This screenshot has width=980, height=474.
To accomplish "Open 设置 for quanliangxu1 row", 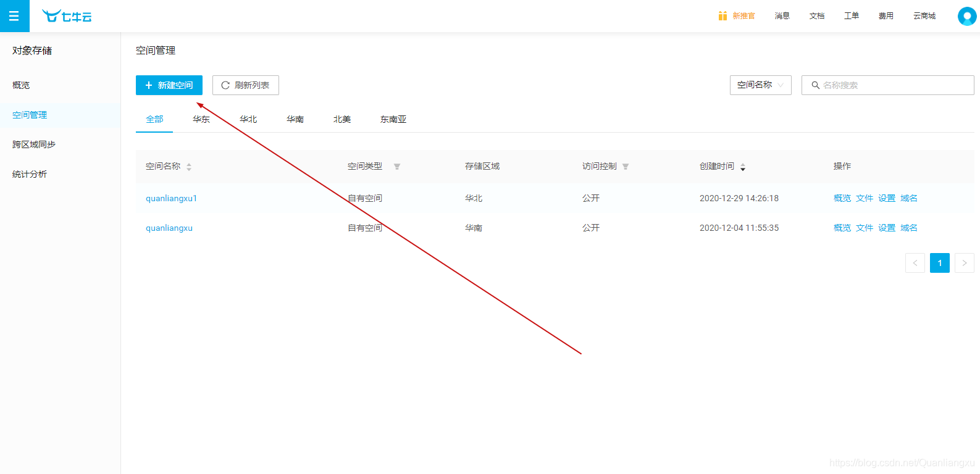I will pos(887,198).
